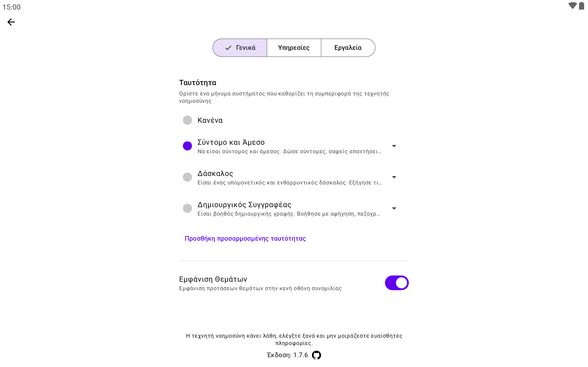Disable the Εμφάνιση Θεμάτων switch
The height and width of the screenshot is (367, 588).
(396, 283)
